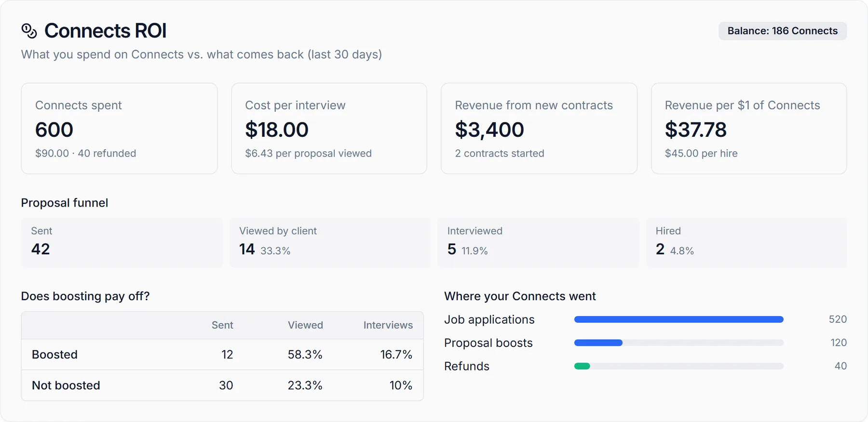
Task: Click Not boosted viewed rate 23.3%
Action: point(305,385)
